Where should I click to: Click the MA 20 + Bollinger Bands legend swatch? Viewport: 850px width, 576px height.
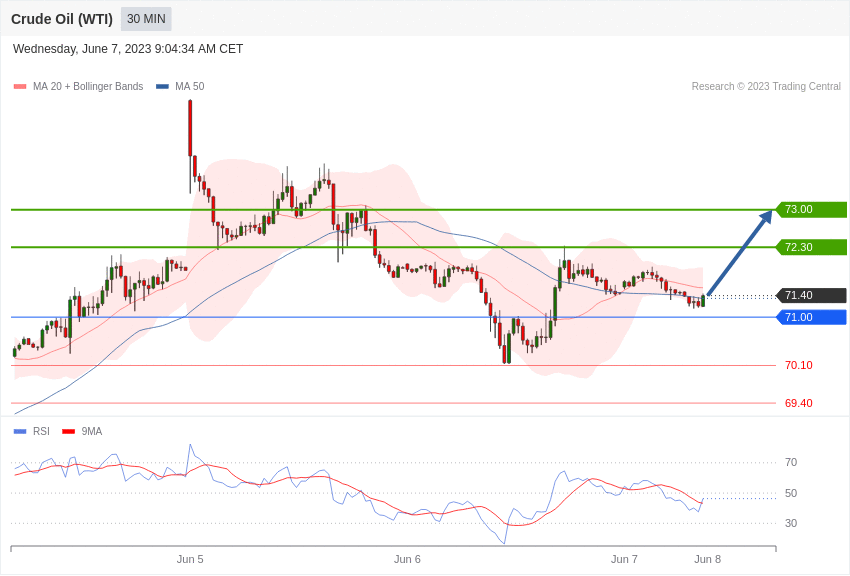tap(20, 87)
